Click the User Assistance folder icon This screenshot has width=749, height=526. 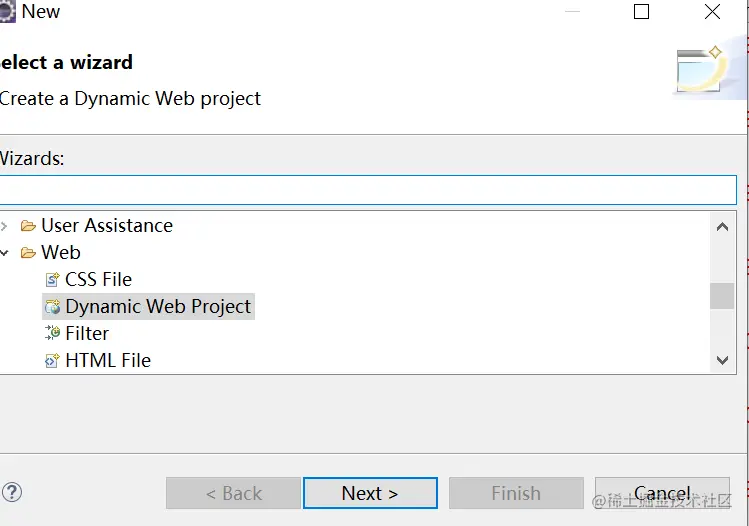pos(28,226)
